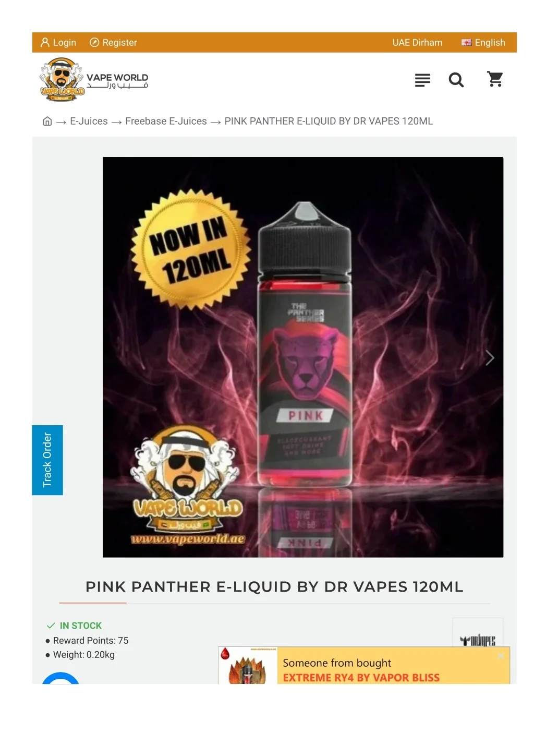
Task: Go to Freebase E-Juices breadcrumb
Action: (166, 121)
